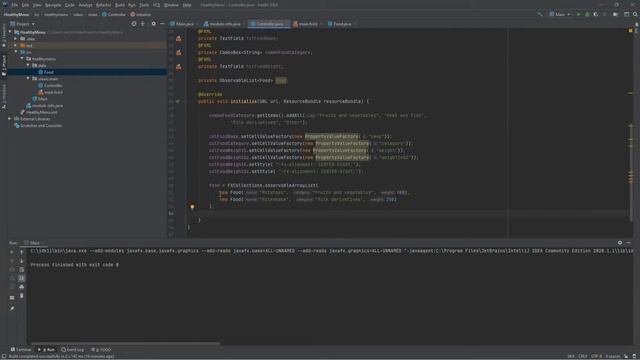Open Run panel settings gear

tap(620, 242)
